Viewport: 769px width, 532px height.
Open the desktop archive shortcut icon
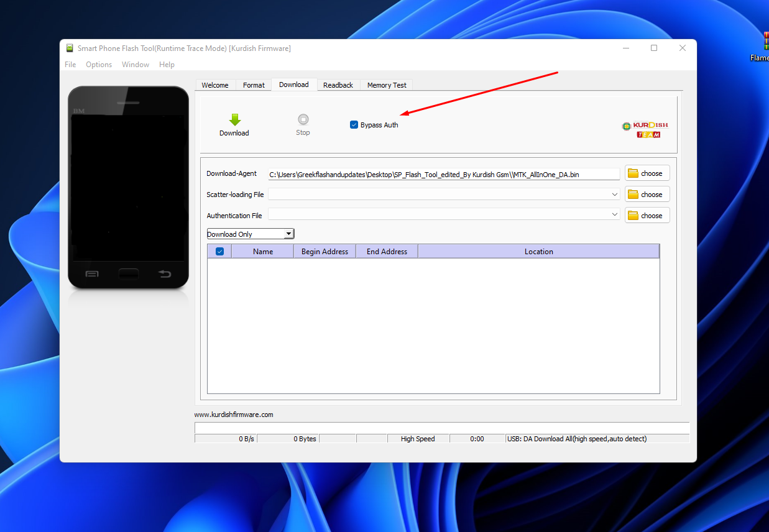pos(764,42)
